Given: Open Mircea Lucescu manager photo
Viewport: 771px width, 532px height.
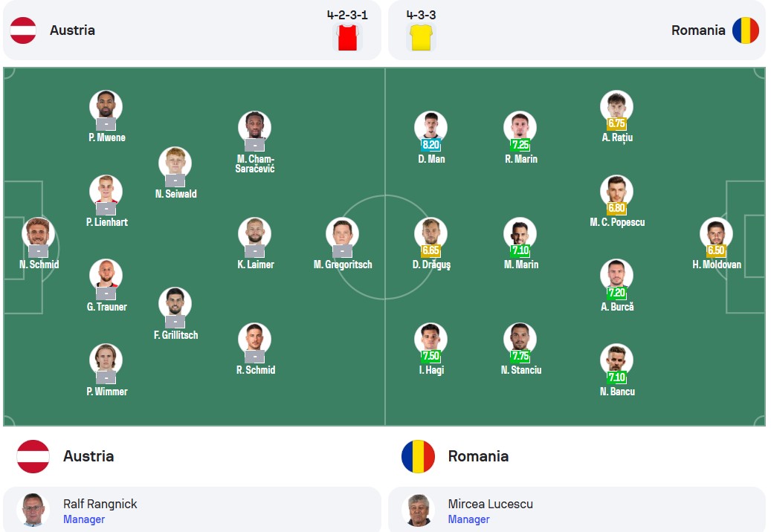Looking at the screenshot, I should [x=418, y=510].
